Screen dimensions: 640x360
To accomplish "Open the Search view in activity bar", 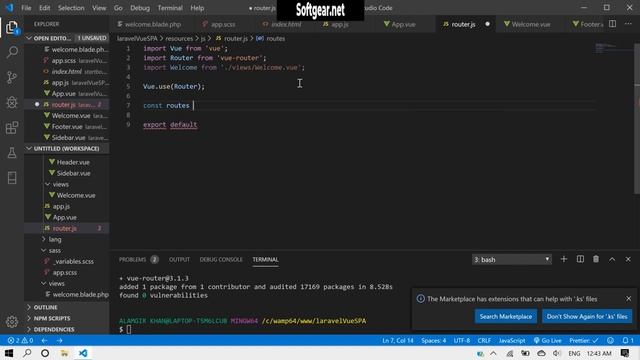I will [x=12, y=52].
